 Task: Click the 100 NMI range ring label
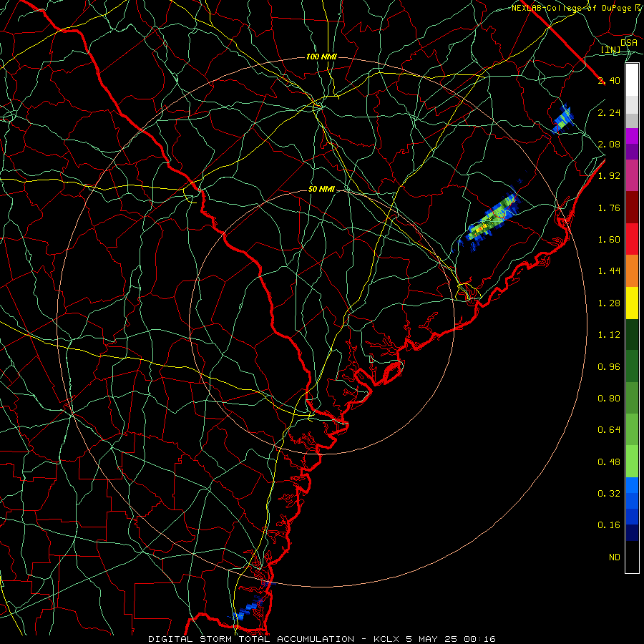tap(321, 57)
